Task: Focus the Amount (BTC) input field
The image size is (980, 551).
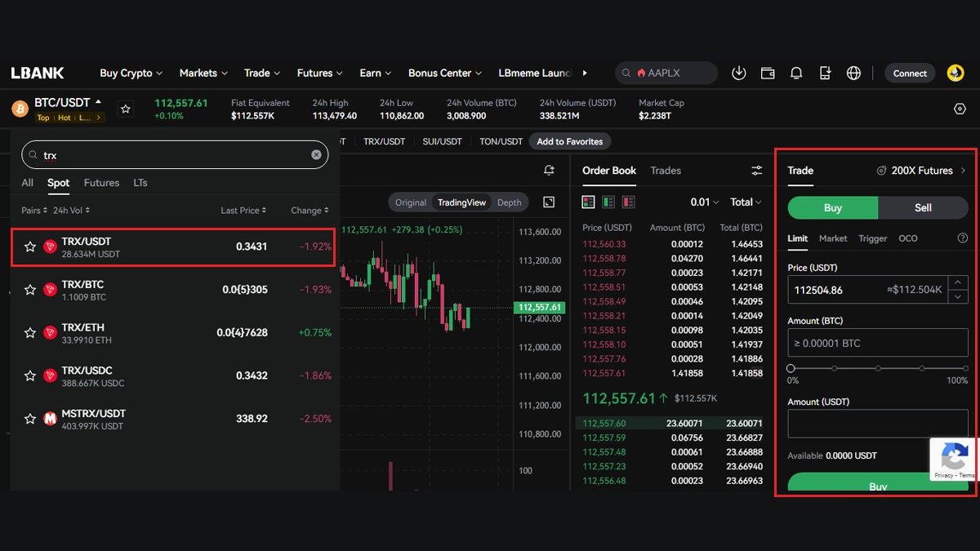Action: point(878,343)
